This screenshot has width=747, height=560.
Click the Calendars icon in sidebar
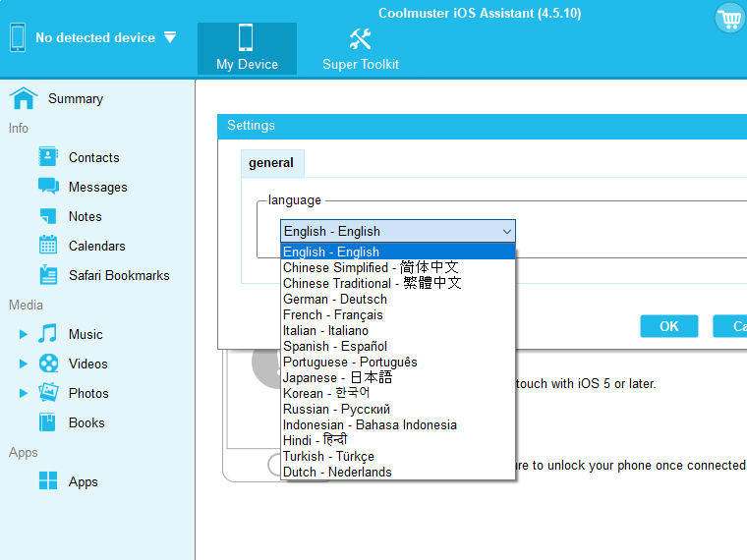[48, 245]
